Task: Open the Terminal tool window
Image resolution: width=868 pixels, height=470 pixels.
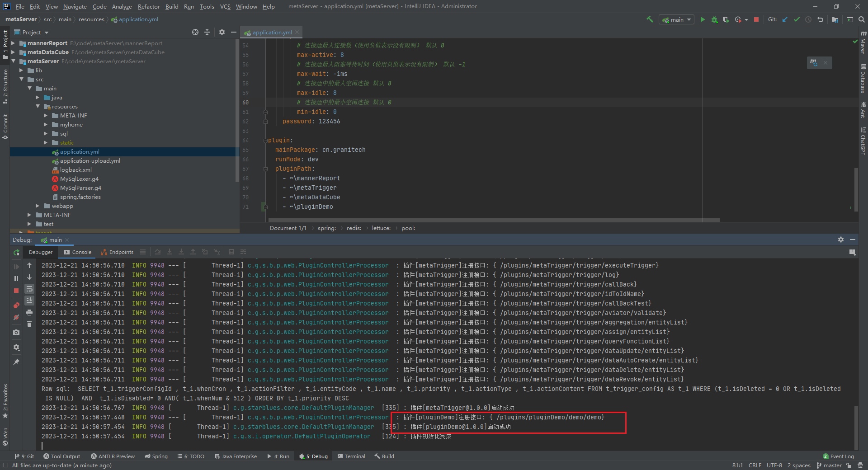Action: coord(351,456)
